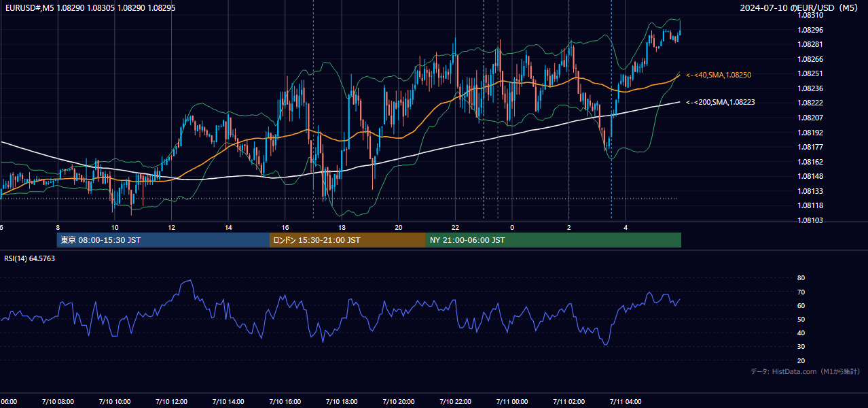
Task: Click price axis label 1.08103
Action: tap(810, 220)
